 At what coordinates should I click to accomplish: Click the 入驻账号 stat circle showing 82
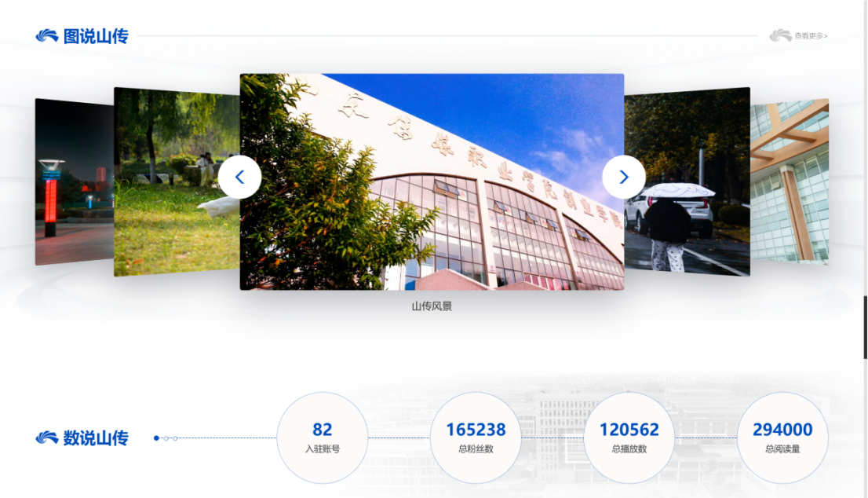323,438
